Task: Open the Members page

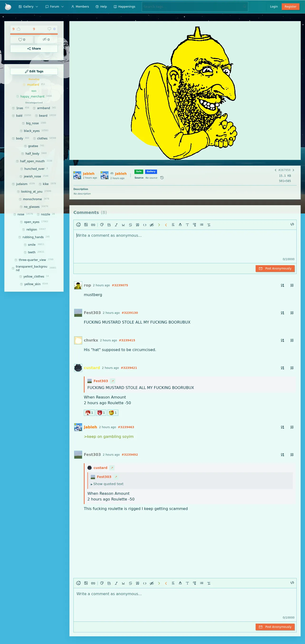Action: (x=80, y=6)
